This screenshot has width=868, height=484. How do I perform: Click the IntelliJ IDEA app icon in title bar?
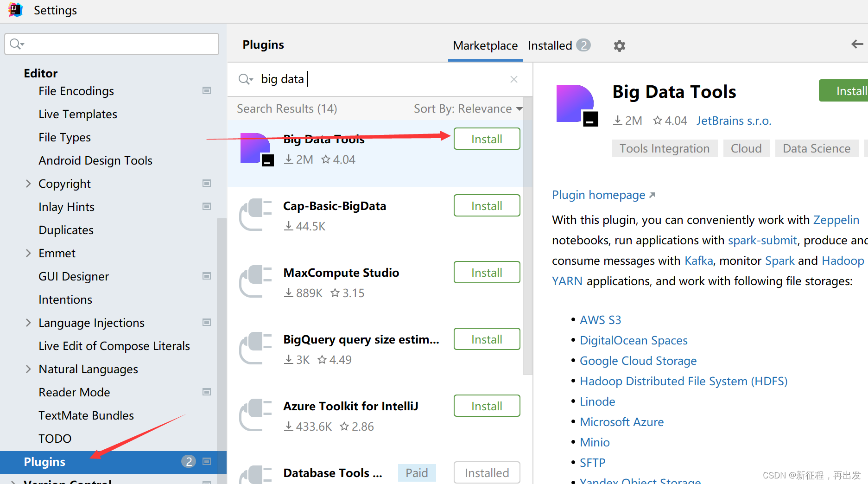pyautogui.click(x=15, y=10)
